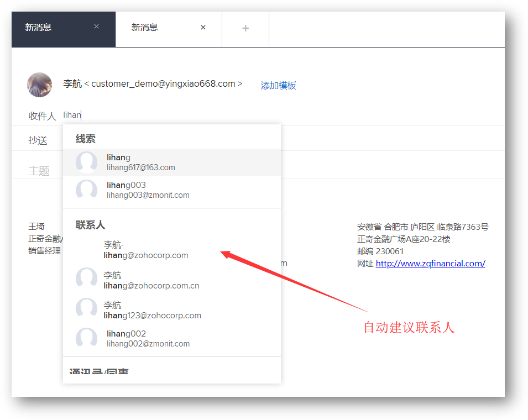Viewport: 528px width, 420px height.
Task: Close the second 新消息 tab
Action: point(203,27)
